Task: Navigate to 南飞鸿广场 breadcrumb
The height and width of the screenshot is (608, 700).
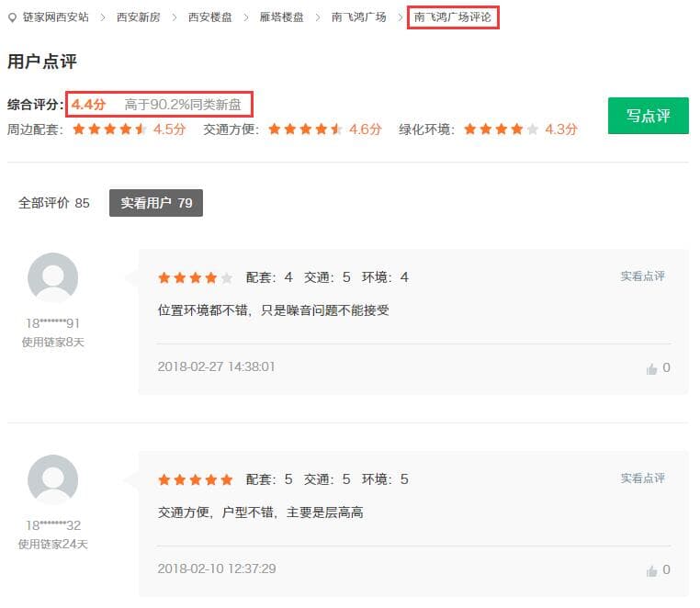Action: pyautogui.click(x=358, y=17)
